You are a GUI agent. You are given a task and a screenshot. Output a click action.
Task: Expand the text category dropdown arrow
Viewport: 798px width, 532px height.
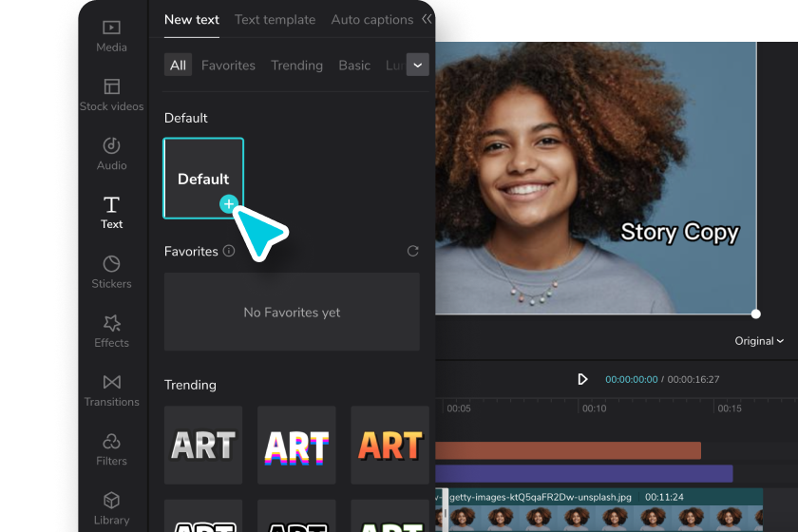click(x=417, y=66)
